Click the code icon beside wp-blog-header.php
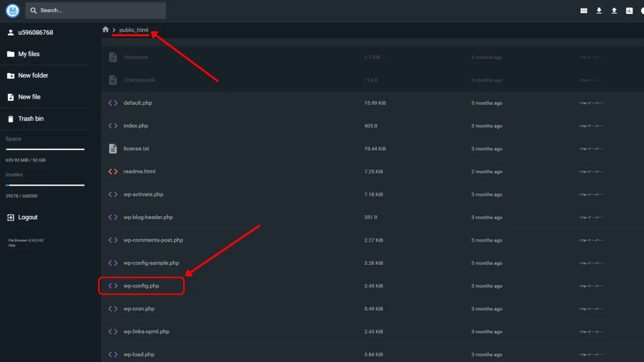Image resolution: width=644 pixels, height=362 pixels. [113, 217]
